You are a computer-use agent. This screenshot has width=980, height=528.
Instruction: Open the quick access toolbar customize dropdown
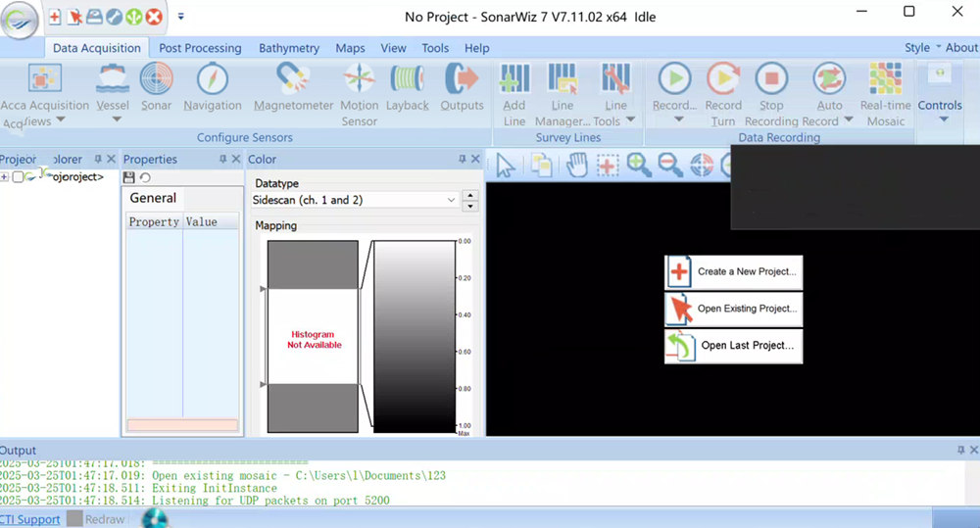[180, 17]
